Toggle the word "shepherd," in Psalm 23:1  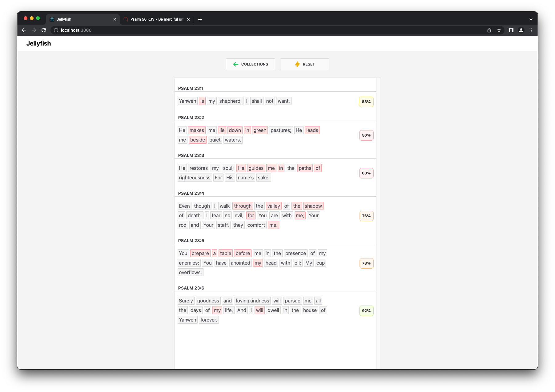coord(230,101)
